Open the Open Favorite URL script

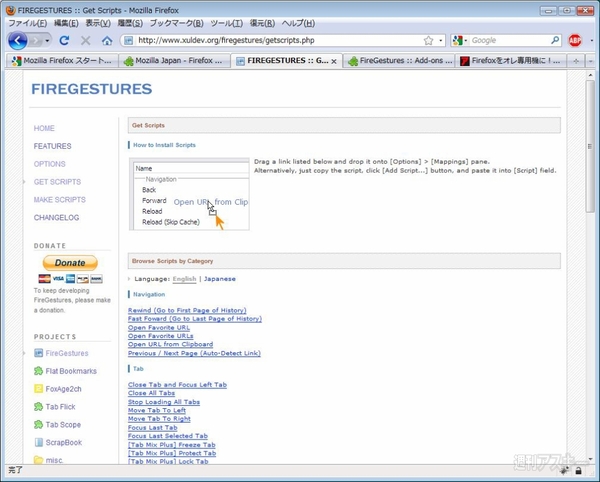[159, 327]
